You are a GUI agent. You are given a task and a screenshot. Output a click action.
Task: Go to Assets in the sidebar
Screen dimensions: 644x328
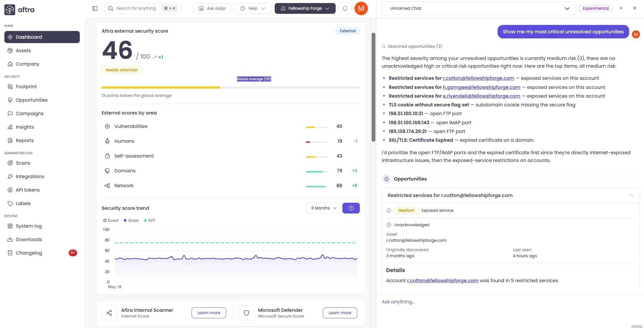coord(42,51)
